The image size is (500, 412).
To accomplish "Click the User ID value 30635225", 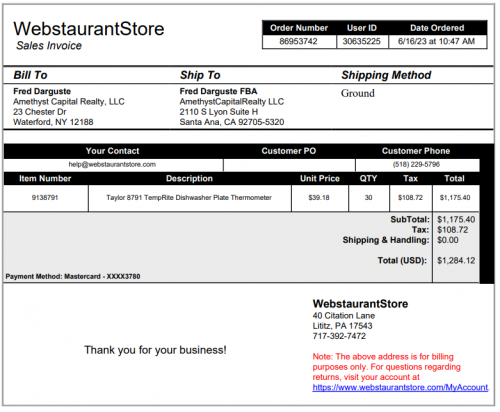I will [x=362, y=41].
